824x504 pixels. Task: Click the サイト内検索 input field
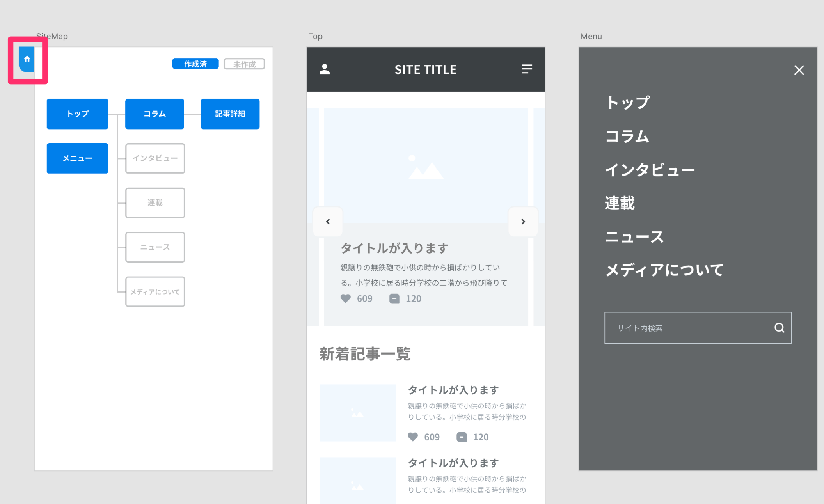click(x=698, y=328)
